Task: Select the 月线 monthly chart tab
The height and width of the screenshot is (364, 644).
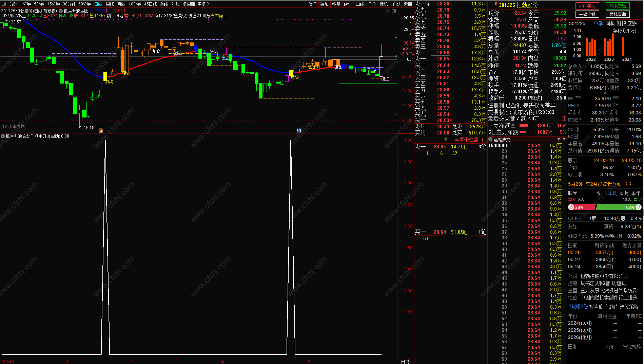Action: click(x=121, y=4)
